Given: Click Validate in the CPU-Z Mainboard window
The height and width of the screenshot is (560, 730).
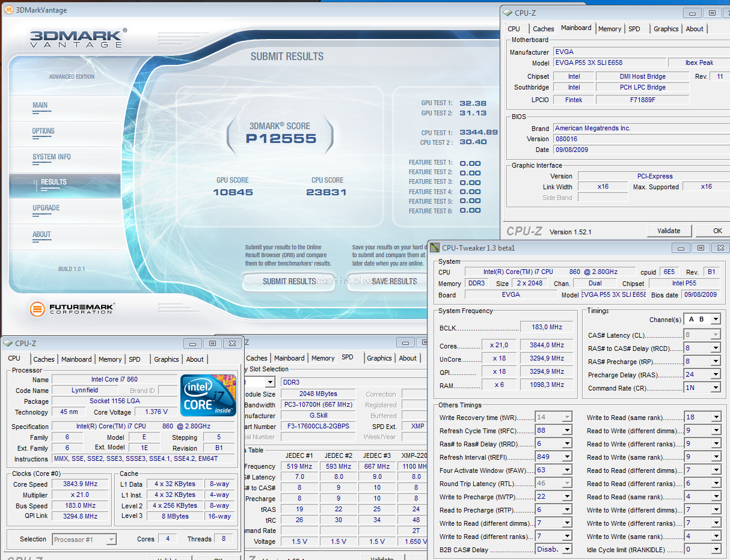Looking at the screenshot, I should click(x=669, y=231).
